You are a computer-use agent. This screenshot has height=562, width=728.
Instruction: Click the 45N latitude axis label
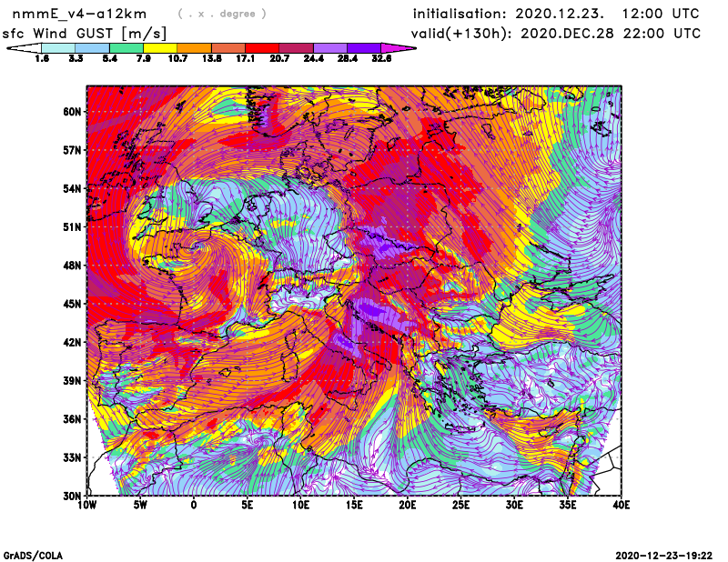point(71,304)
